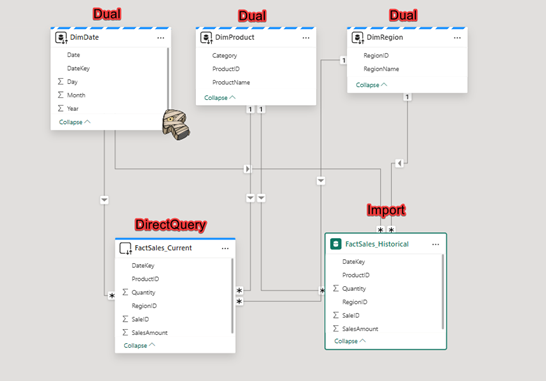Collapse the FactSales_Current table card
This screenshot has width=546, height=381.
tap(139, 345)
